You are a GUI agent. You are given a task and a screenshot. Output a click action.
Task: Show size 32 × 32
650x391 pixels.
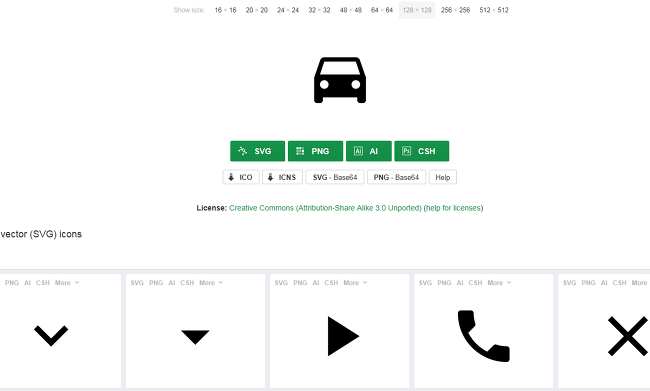319,10
